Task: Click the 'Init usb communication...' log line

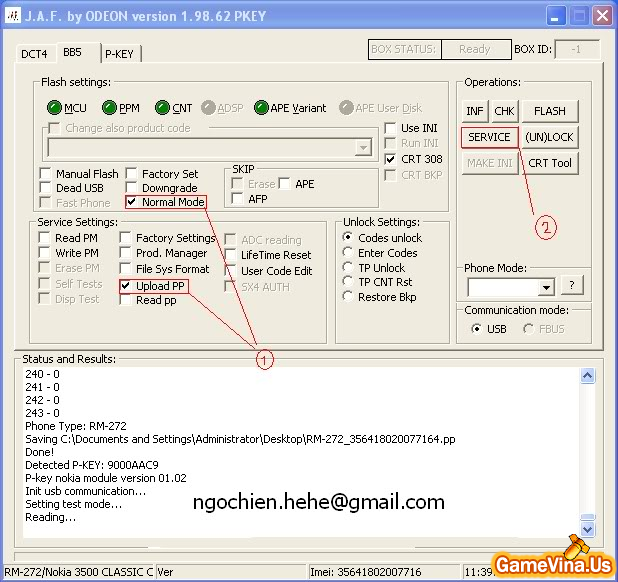Action: pos(86,491)
